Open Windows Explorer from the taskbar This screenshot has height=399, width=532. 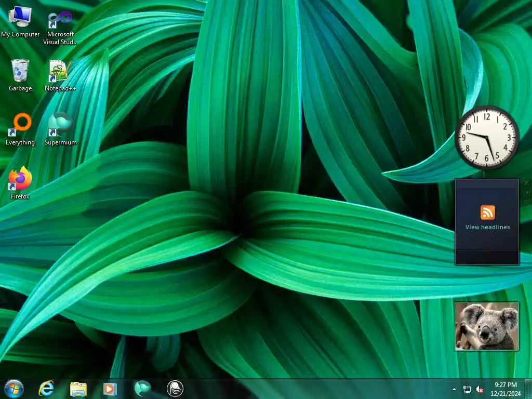point(78,389)
